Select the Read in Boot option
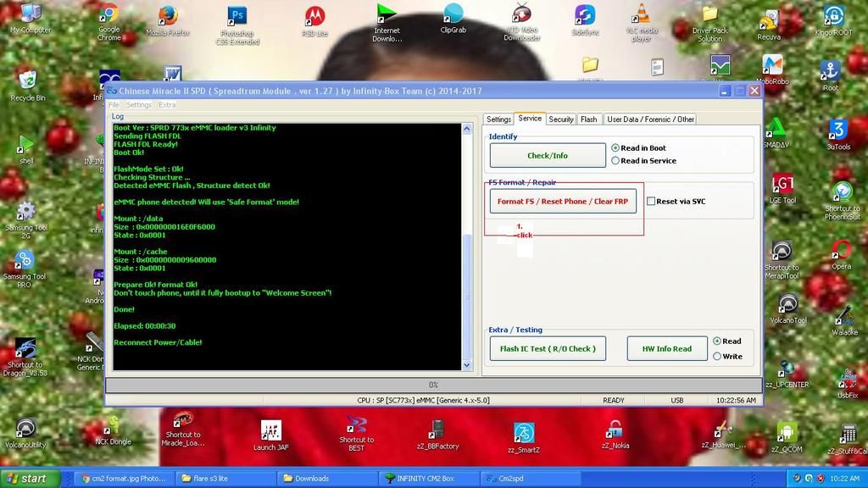The image size is (868, 488). (x=615, y=148)
